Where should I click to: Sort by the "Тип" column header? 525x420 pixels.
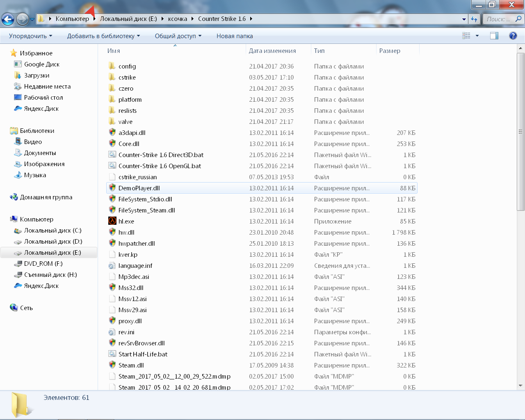(x=319, y=51)
